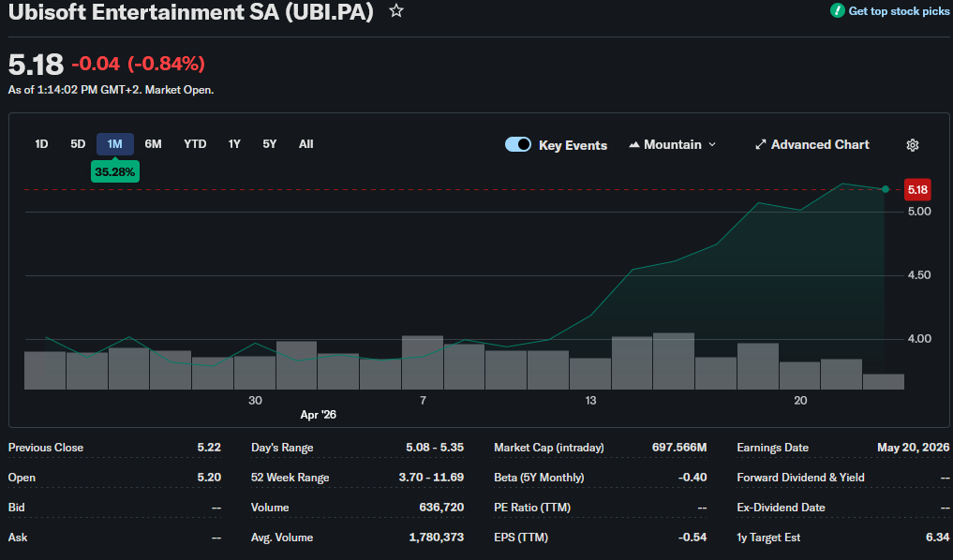Click the 636,720 volume value

click(441, 508)
